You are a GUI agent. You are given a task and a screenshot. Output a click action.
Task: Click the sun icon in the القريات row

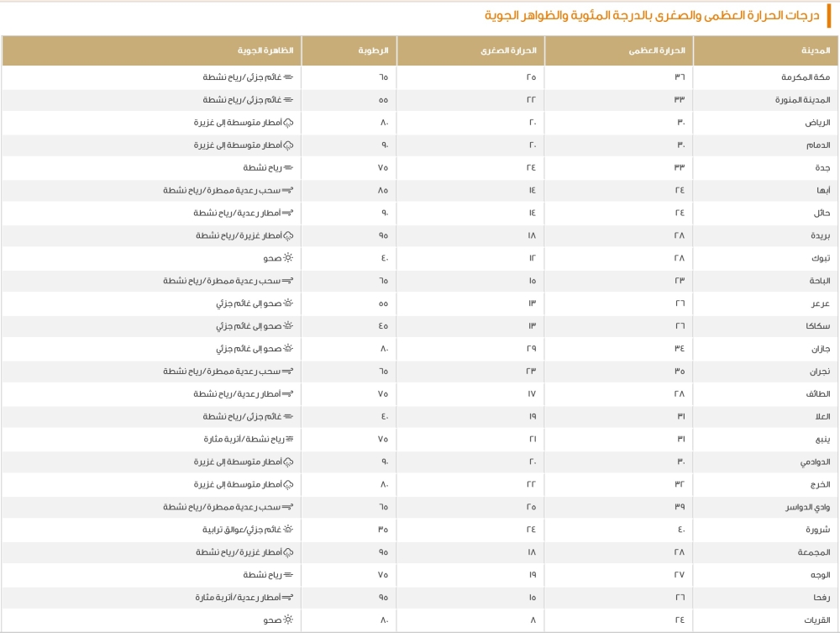[287, 620]
